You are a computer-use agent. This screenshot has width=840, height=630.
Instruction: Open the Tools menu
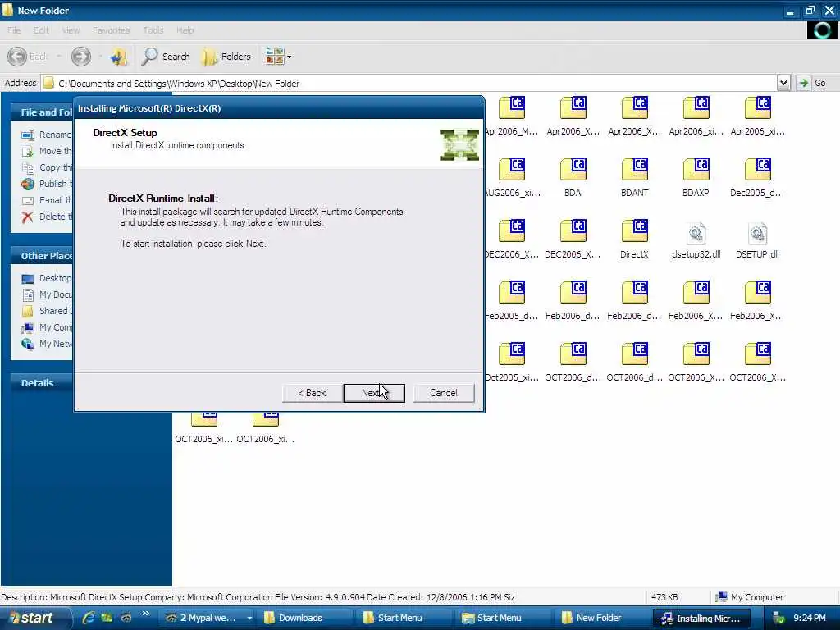[x=153, y=30]
